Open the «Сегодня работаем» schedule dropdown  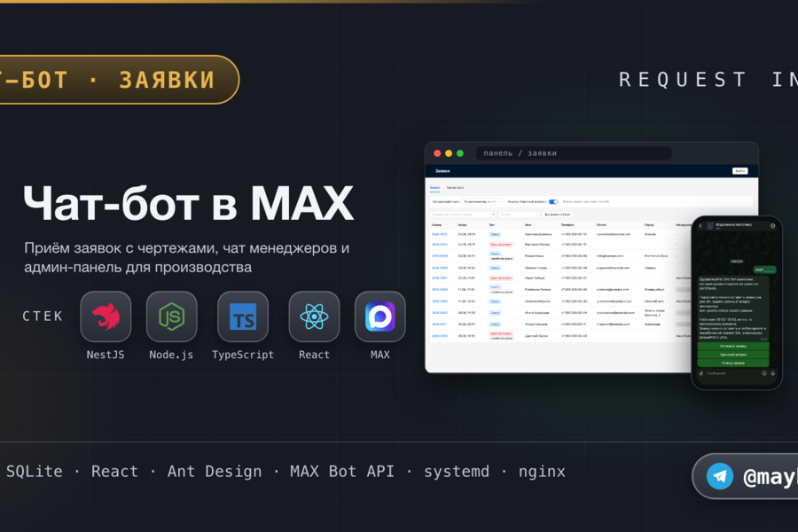point(482,201)
